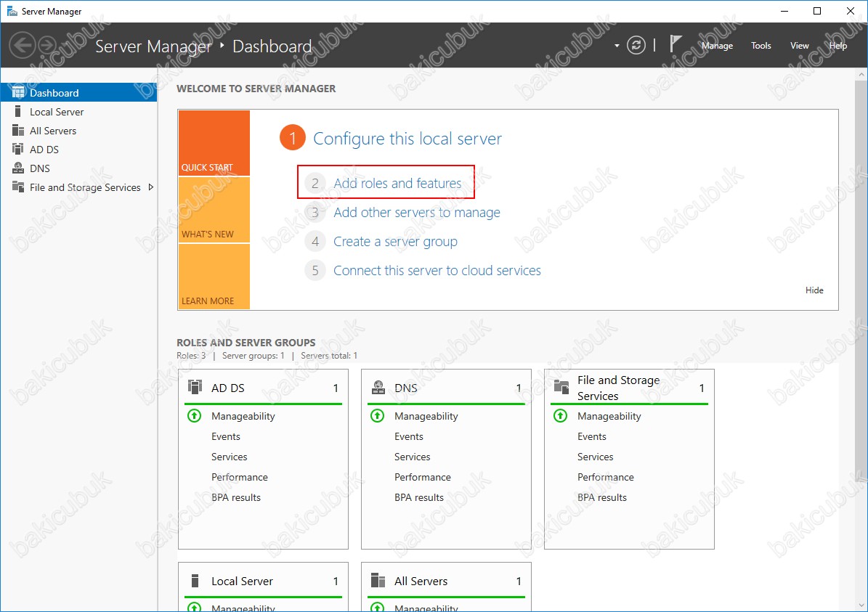Hide the welcome tile
This screenshot has height=612, width=868.
coord(814,290)
